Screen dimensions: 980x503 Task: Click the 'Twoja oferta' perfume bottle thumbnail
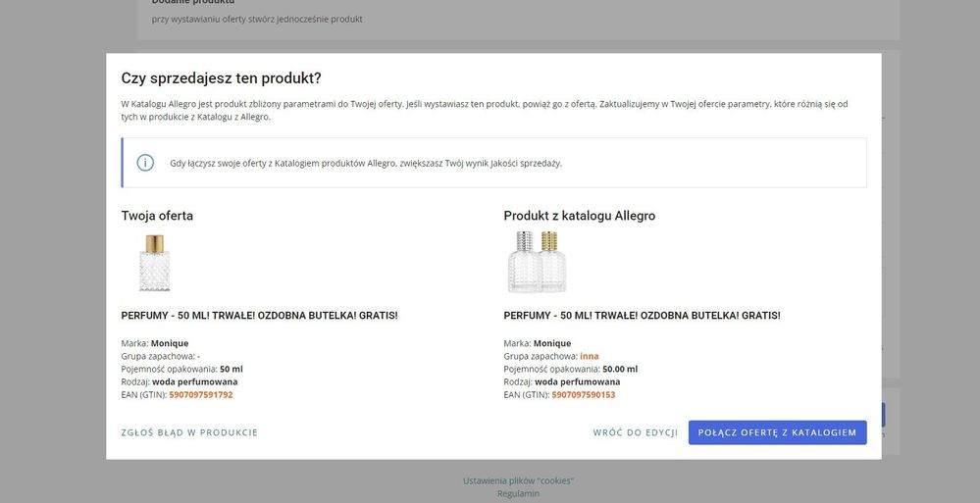(x=154, y=263)
